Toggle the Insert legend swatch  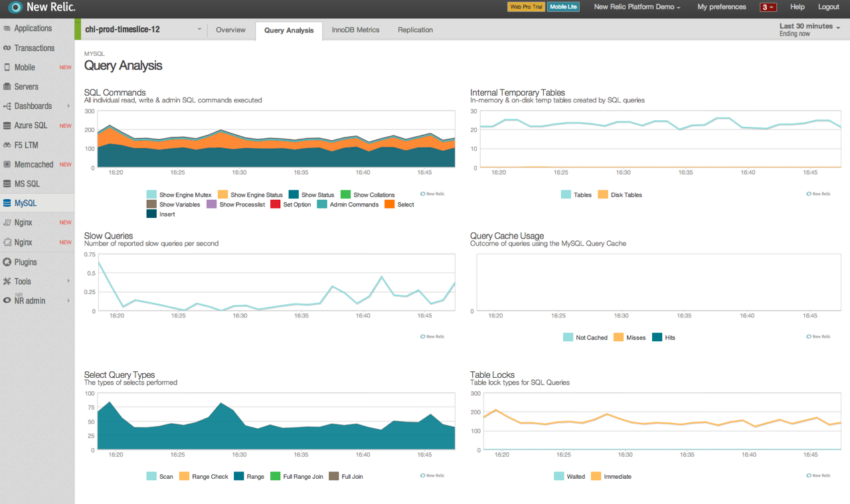pyautogui.click(x=151, y=214)
